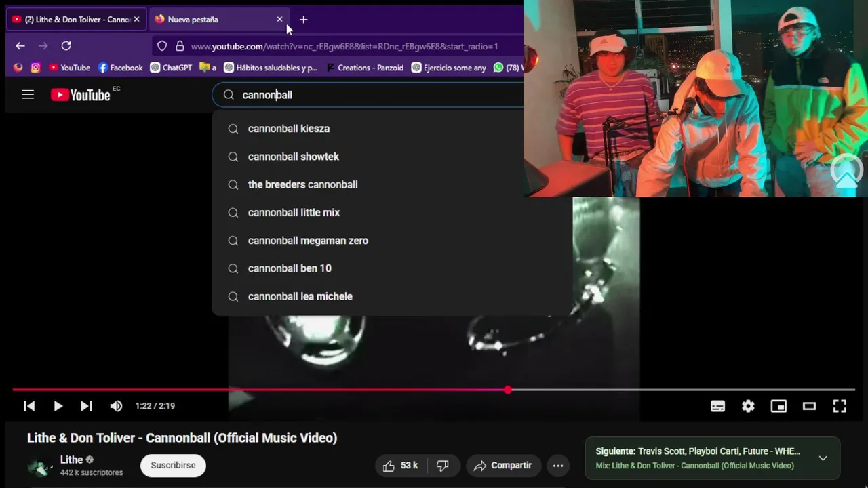This screenshot has width=868, height=488.
Task: Click the Compartir share button
Action: click(503, 466)
